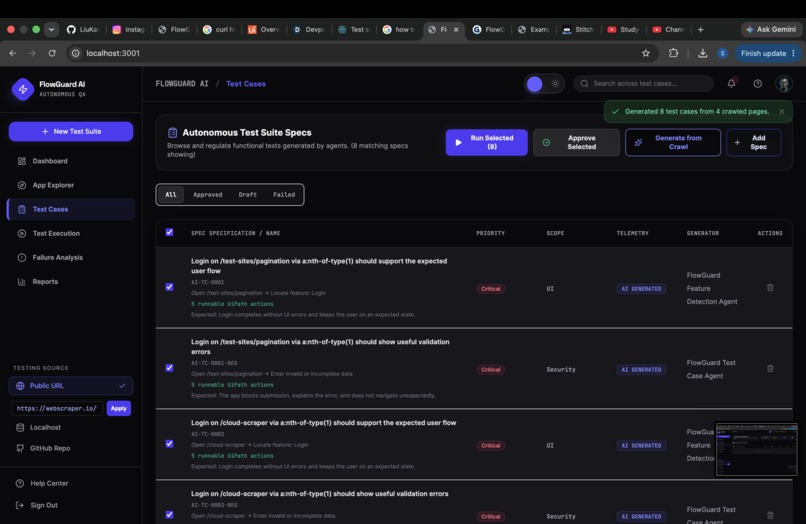This screenshot has width=806, height=524.
Task: Close the active FlowGuard browser tab
Action: pos(456,30)
